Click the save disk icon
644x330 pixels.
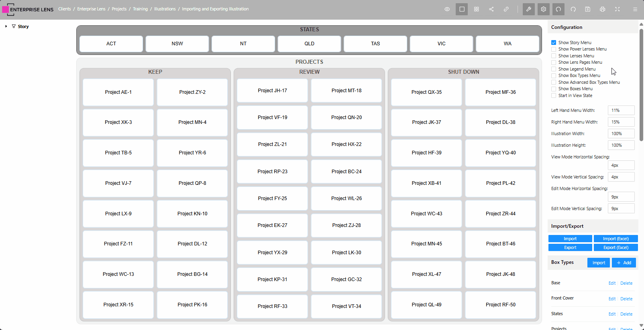[588, 9]
